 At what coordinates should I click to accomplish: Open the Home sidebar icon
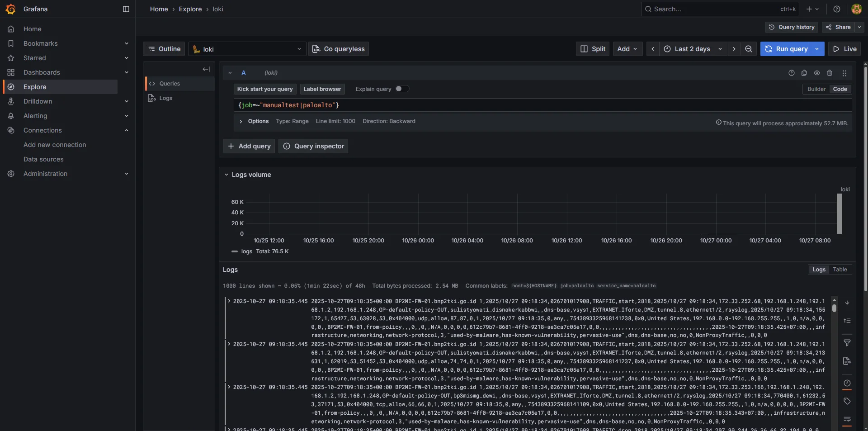pos(11,29)
